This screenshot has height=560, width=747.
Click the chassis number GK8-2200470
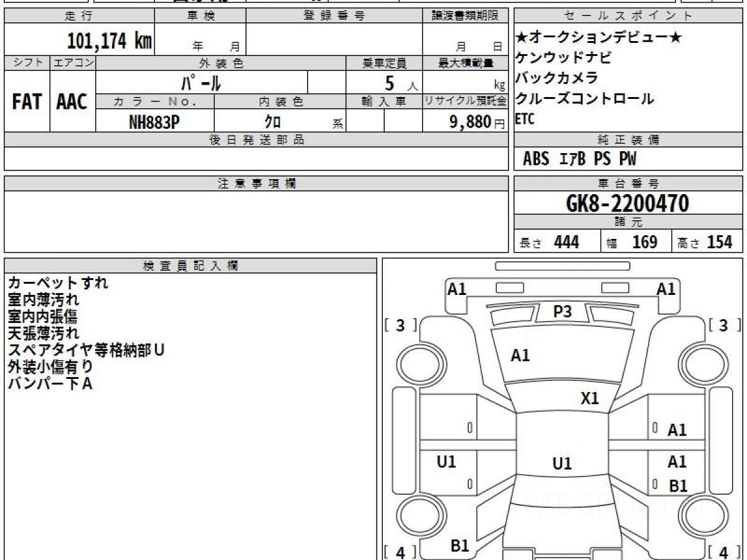[627, 203]
